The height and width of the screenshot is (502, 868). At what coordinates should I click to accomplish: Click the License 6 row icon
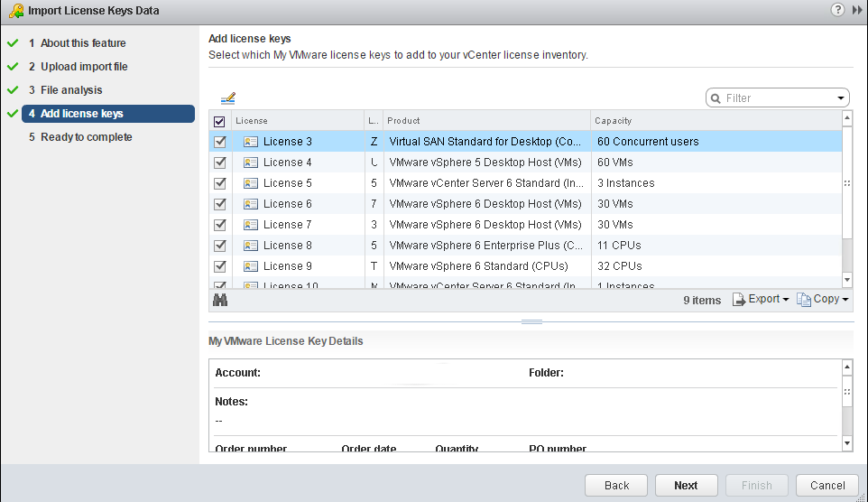pos(251,204)
